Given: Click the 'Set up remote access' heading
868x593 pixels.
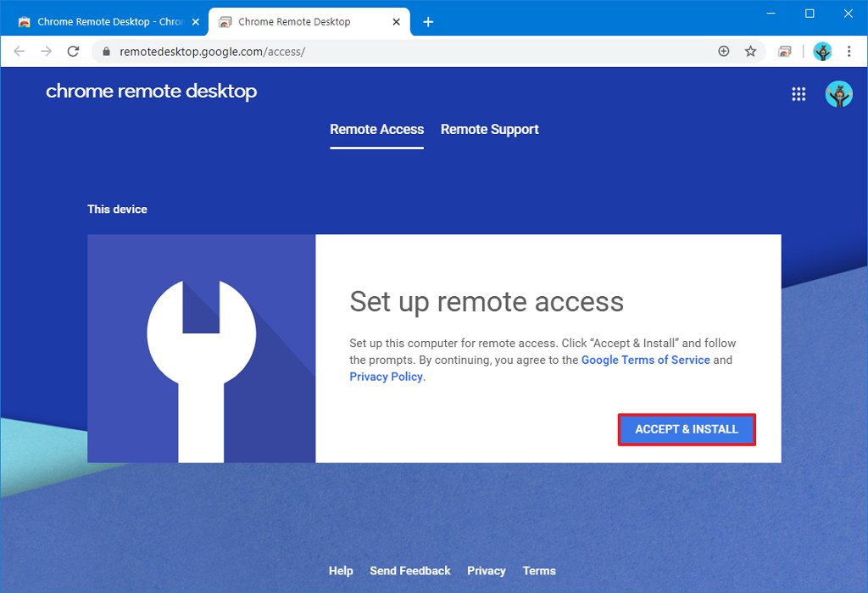Looking at the screenshot, I should coord(487,302).
